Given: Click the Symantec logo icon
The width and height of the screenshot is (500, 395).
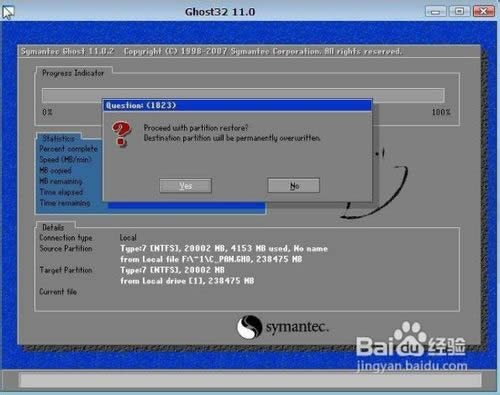Looking at the screenshot, I should pyautogui.click(x=249, y=327).
